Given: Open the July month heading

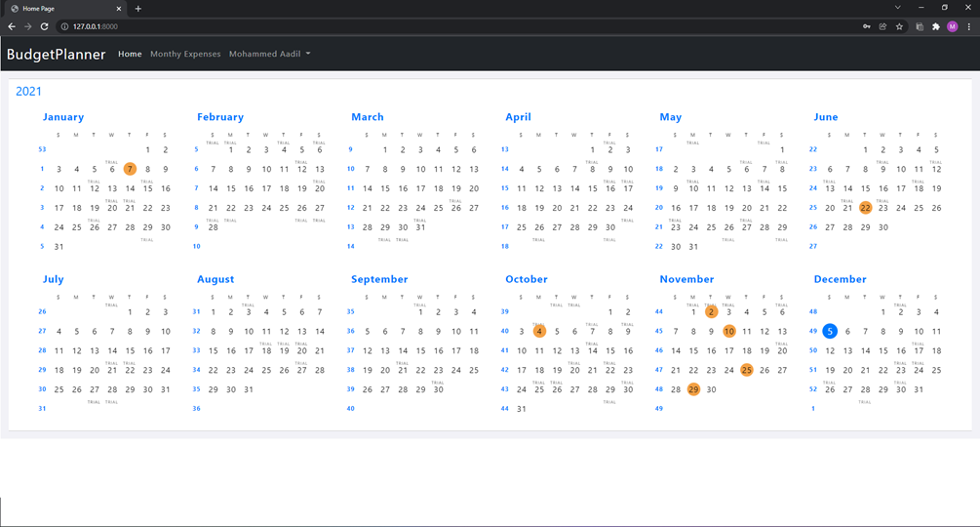Looking at the screenshot, I should pos(53,279).
